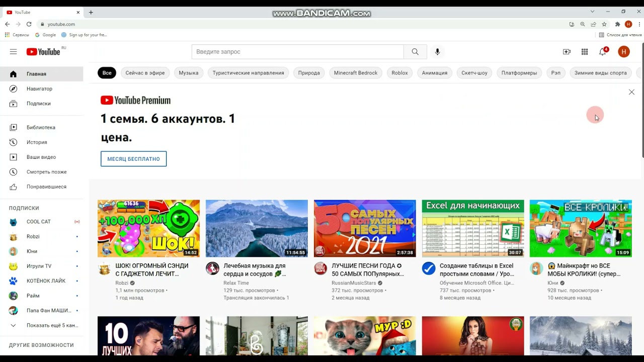Image resolution: width=644 pixels, height=362 pixels.
Task: Open Список для чтения reading list
Action: click(x=620, y=35)
